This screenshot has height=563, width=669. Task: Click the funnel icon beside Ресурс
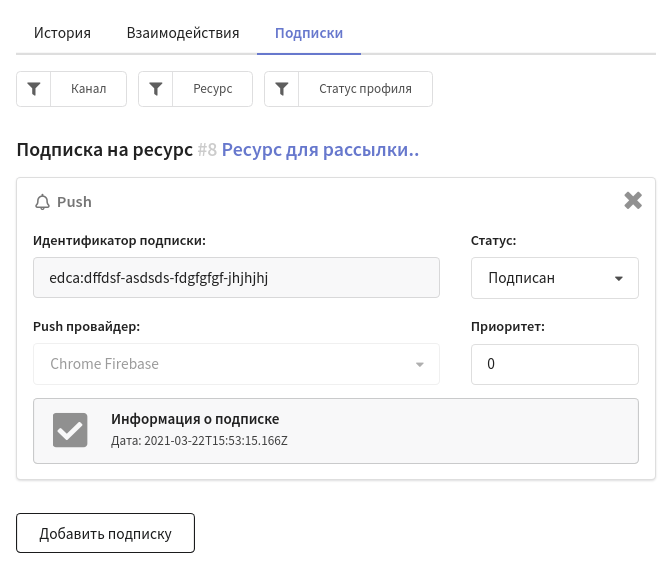point(156,89)
